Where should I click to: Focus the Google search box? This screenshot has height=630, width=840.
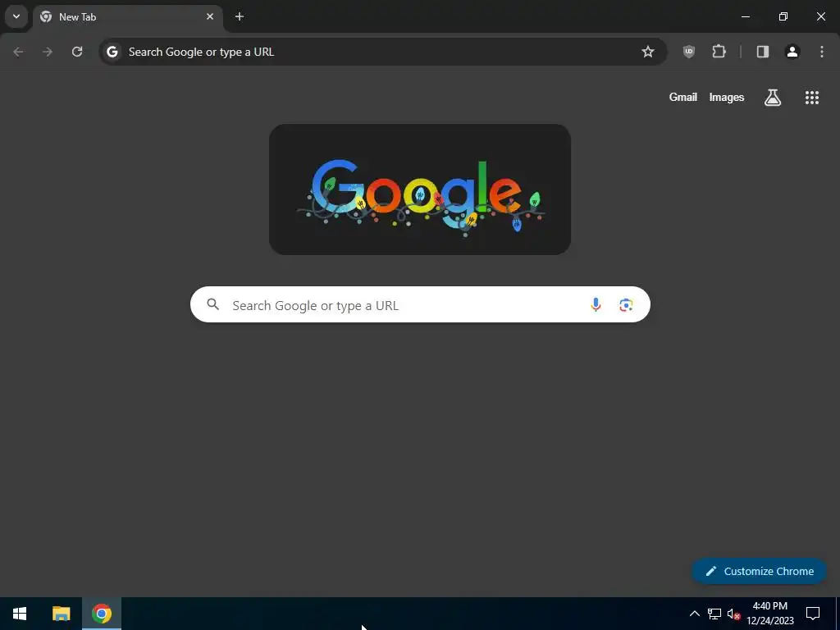click(420, 305)
